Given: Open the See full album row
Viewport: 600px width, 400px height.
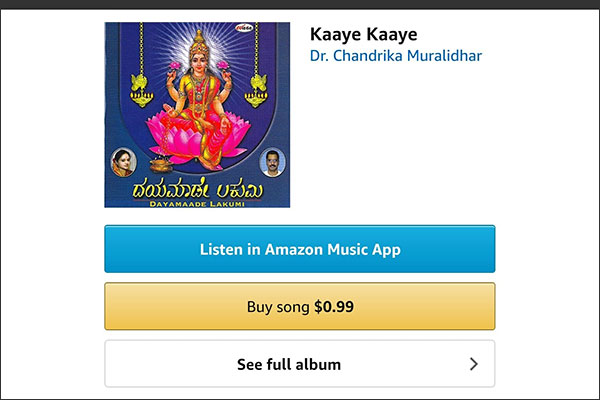Looking at the screenshot, I should [x=300, y=364].
